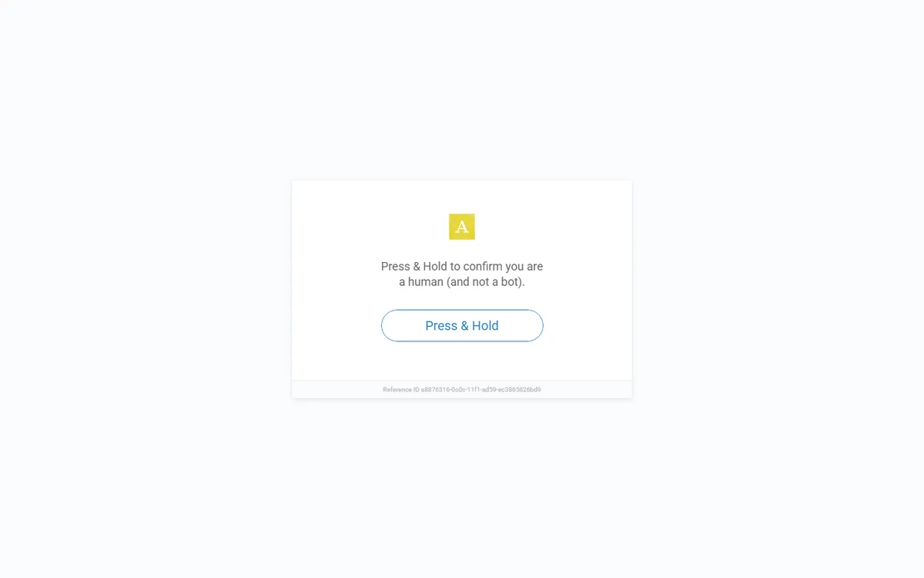Viewport: 924px width, 578px height.
Task: Click the "(and not a bot)" parenthetical text
Action: tap(486, 282)
